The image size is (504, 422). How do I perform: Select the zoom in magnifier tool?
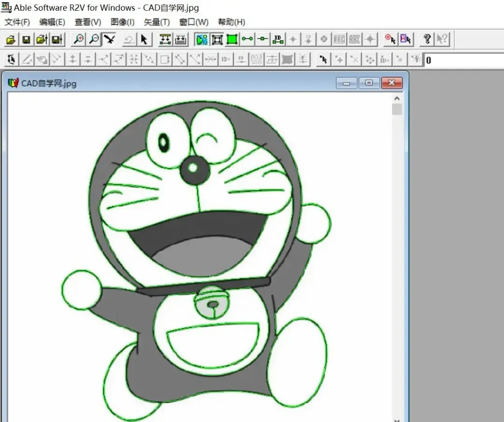point(78,40)
